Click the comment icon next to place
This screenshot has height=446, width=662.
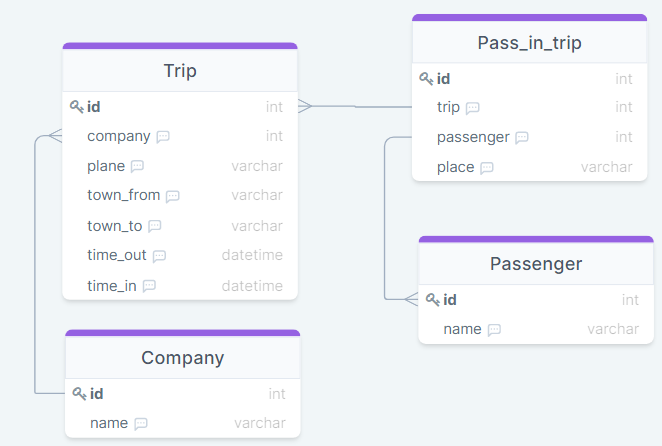click(487, 168)
